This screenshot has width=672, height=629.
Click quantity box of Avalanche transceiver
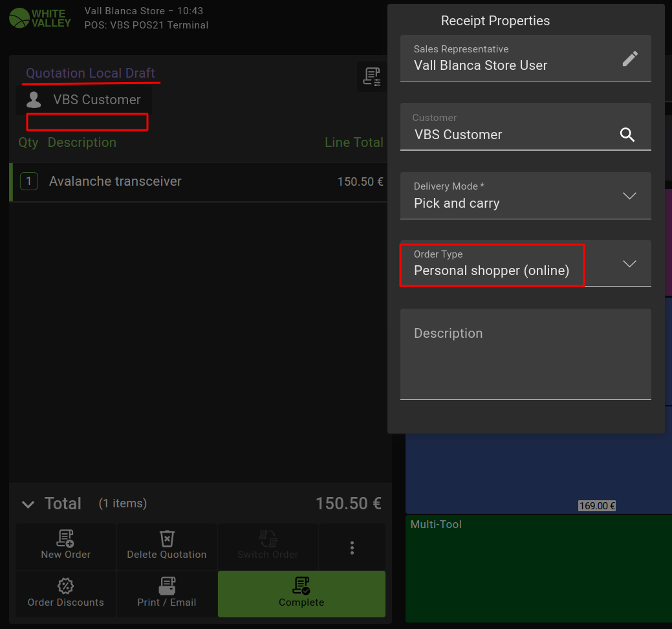pos(28,182)
